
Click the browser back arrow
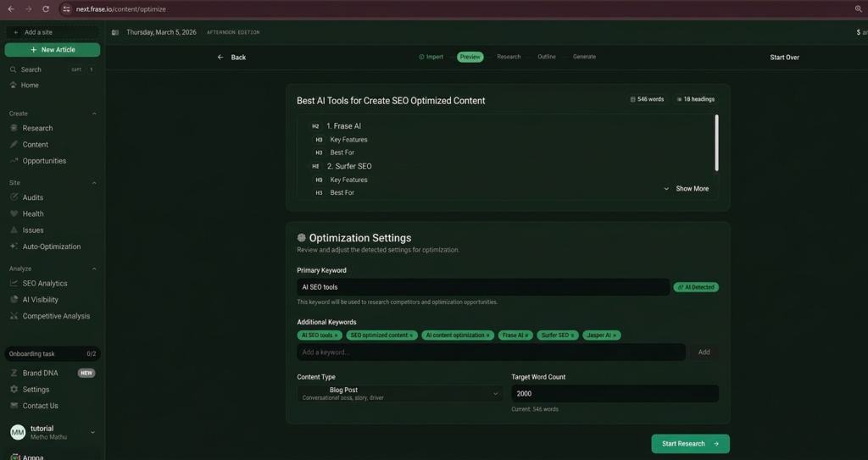11,8
